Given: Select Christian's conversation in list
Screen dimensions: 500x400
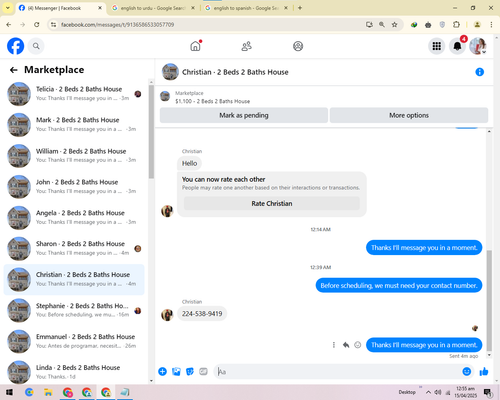Looking at the screenshot, I should 74,279.
